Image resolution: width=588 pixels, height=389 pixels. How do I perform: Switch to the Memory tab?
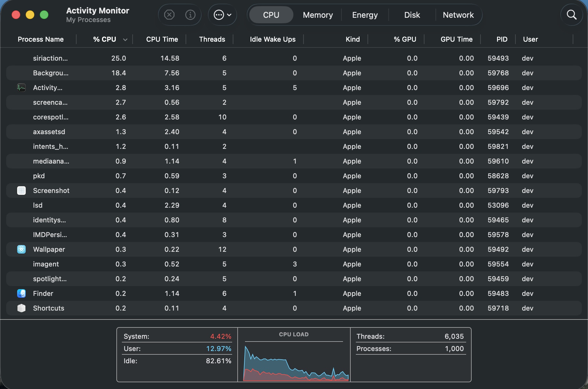tap(318, 15)
